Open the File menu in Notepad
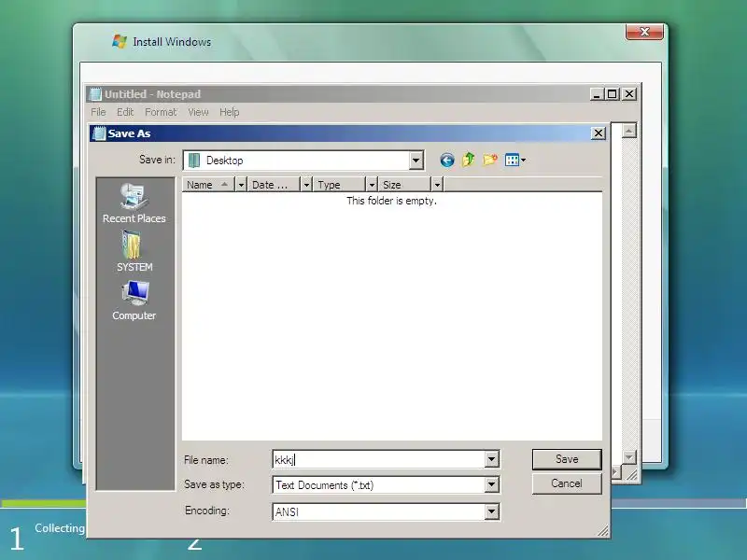747x560 pixels. [x=98, y=112]
